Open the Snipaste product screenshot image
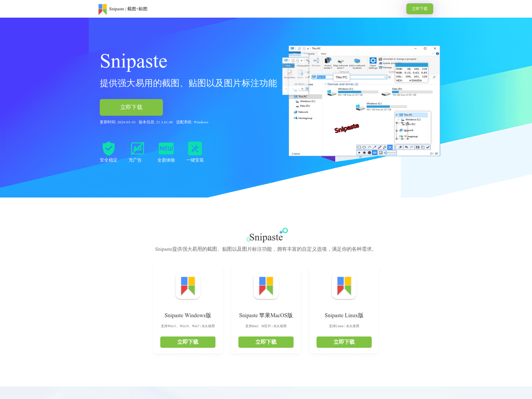Screen dimensions: 532x399 361,103
